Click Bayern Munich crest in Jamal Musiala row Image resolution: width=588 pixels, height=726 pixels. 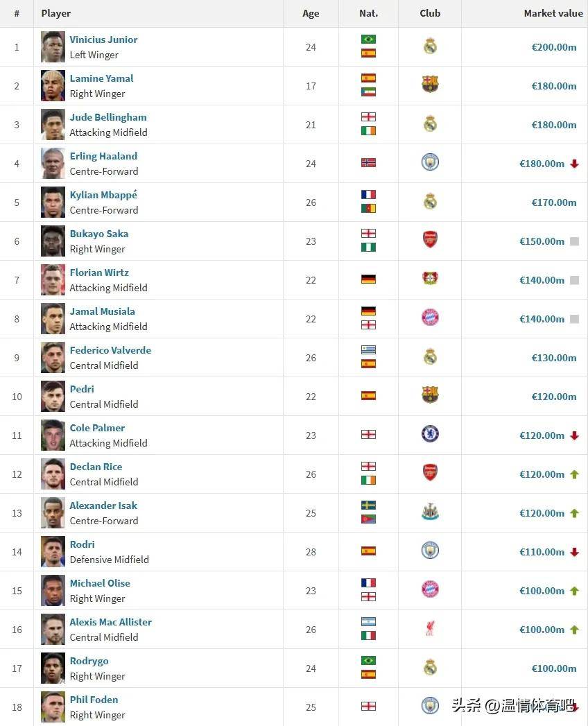[x=430, y=318]
